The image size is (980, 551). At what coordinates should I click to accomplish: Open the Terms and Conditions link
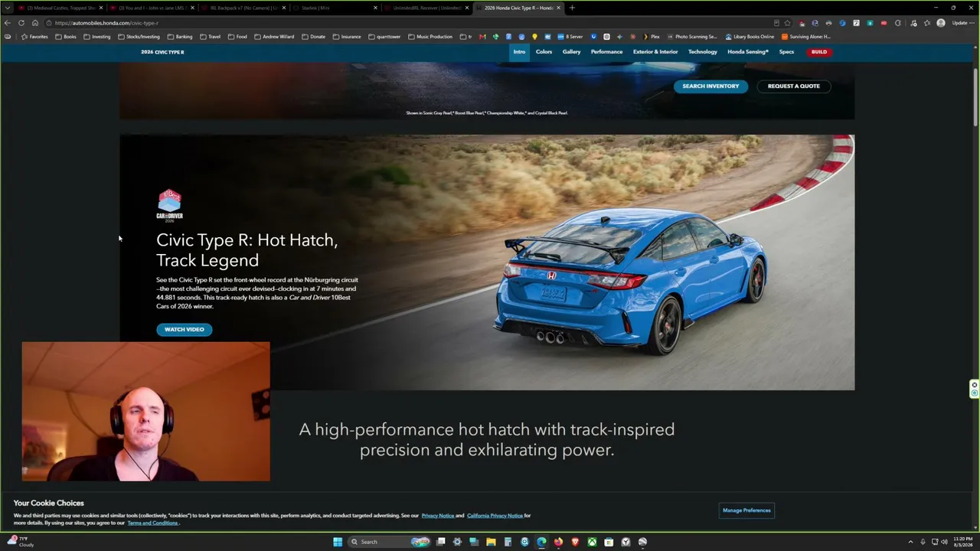click(x=153, y=523)
